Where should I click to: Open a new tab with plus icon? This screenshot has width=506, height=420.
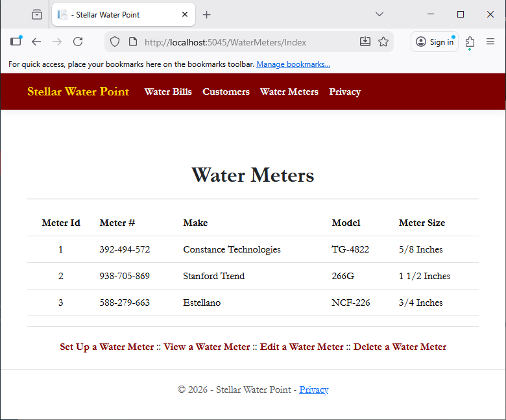206,15
